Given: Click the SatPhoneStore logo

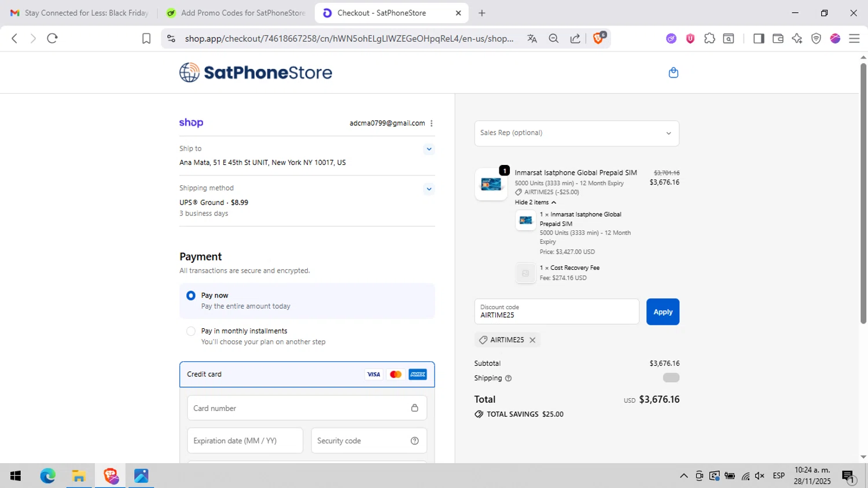Looking at the screenshot, I should tap(256, 72).
